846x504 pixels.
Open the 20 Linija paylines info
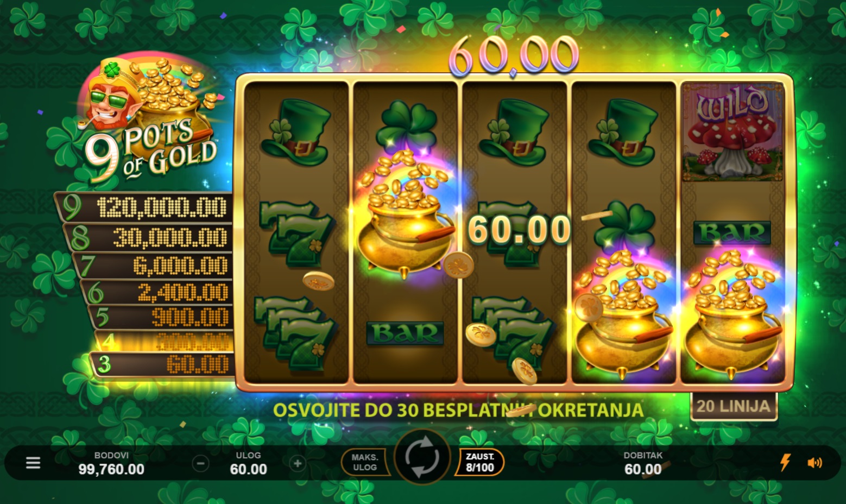tap(734, 406)
